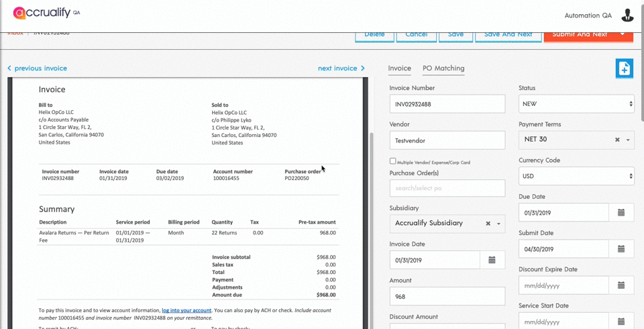Toggle Multiple Vendor/Expense/Corp Card checkbox
The height and width of the screenshot is (329, 644).
(x=392, y=161)
